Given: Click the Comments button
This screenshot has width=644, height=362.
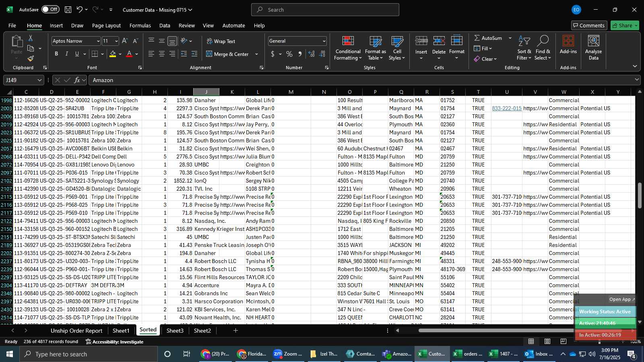Looking at the screenshot, I should pyautogui.click(x=589, y=25).
